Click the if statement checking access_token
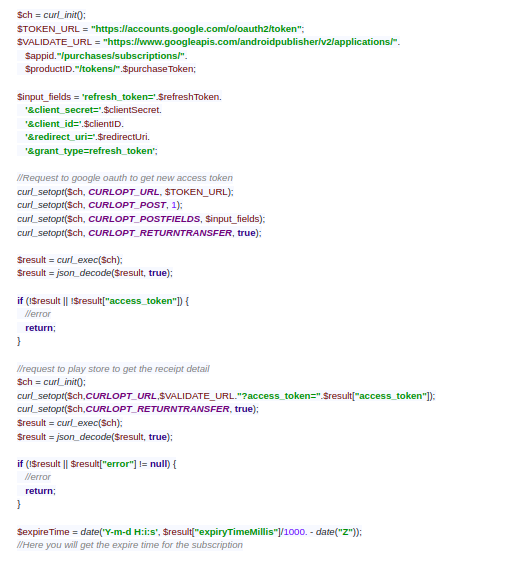Viewport: 522px width, 562px height. click(x=103, y=301)
